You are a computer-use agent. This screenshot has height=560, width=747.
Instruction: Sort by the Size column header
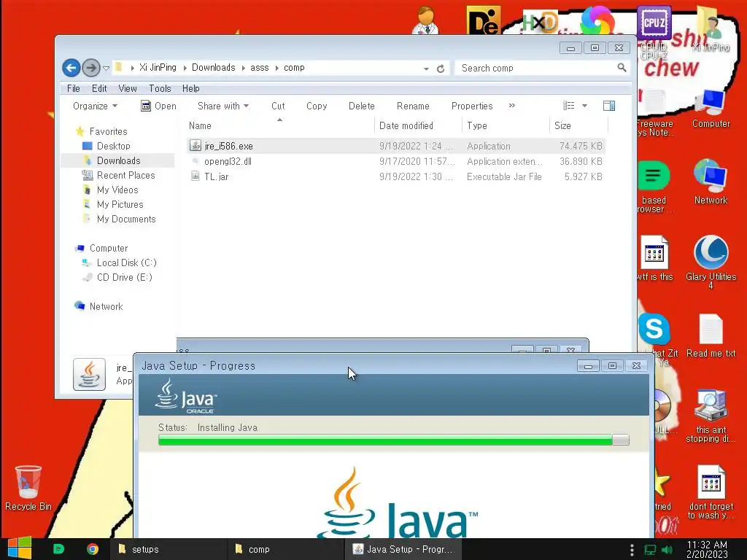pos(578,125)
